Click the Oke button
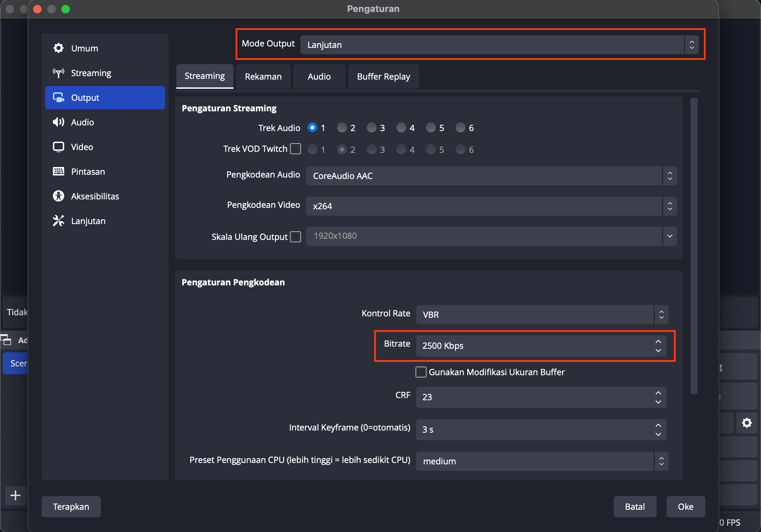The height and width of the screenshot is (532, 761). 685,507
